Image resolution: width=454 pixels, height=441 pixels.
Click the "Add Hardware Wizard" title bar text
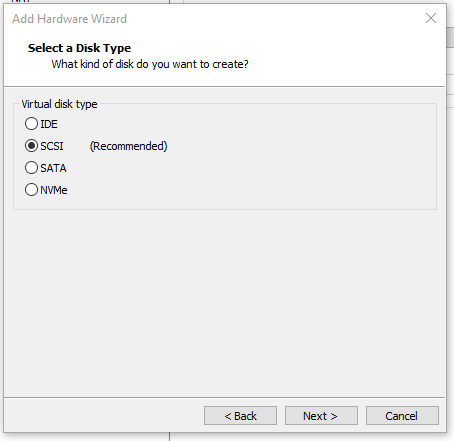pyautogui.click(x=69, y=19)
